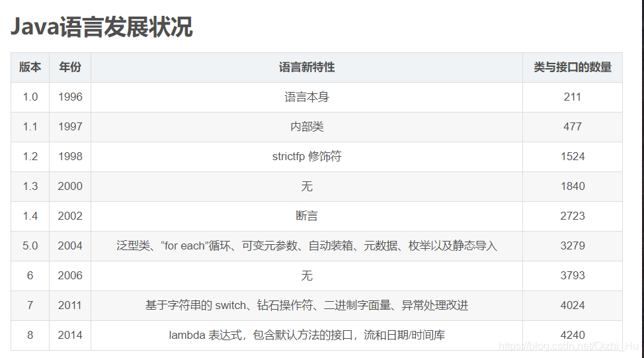644x358 pixels.
Task: Click the '语言新特性' column header
Action: (307, 67)
